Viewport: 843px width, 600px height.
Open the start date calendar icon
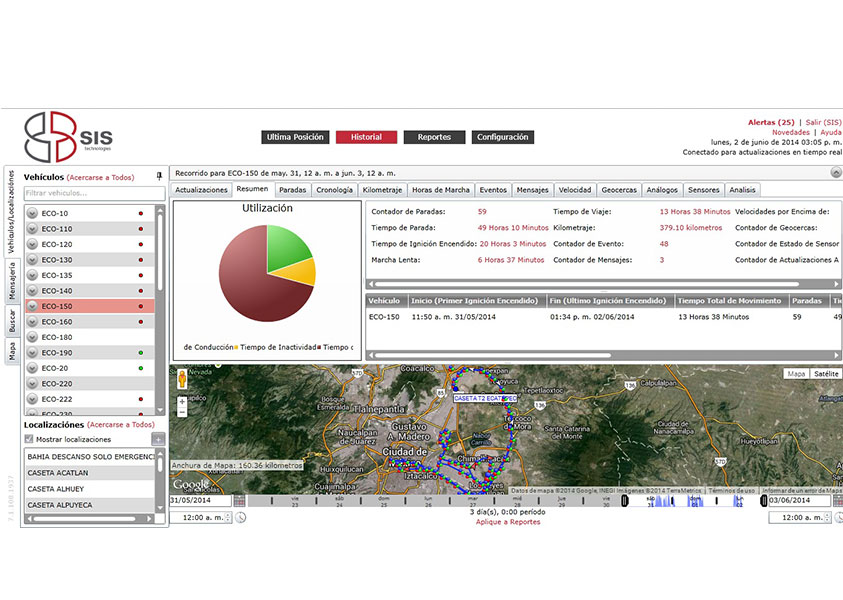tap(240, 501)
